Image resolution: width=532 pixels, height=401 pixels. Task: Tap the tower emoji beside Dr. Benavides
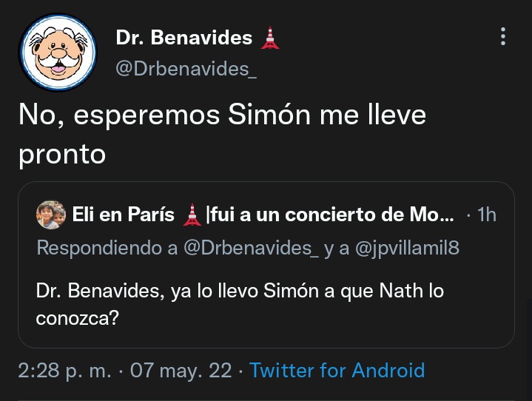pyautogui.click(x=270, y=38)
